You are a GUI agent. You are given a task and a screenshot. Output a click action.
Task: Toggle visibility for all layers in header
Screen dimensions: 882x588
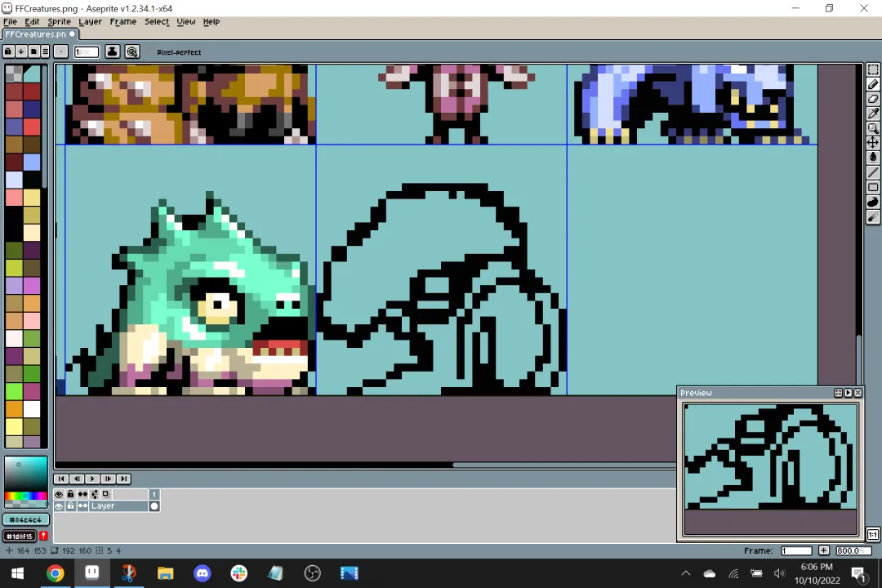pos(59,494)
